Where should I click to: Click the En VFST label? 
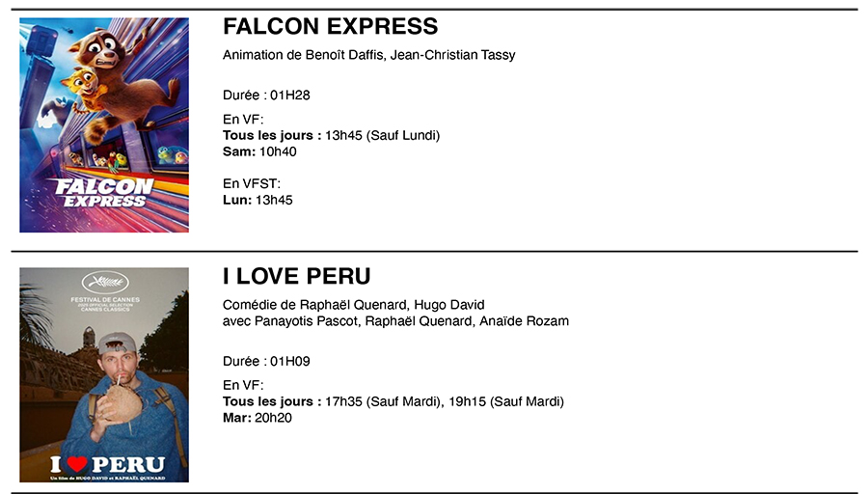252,183
